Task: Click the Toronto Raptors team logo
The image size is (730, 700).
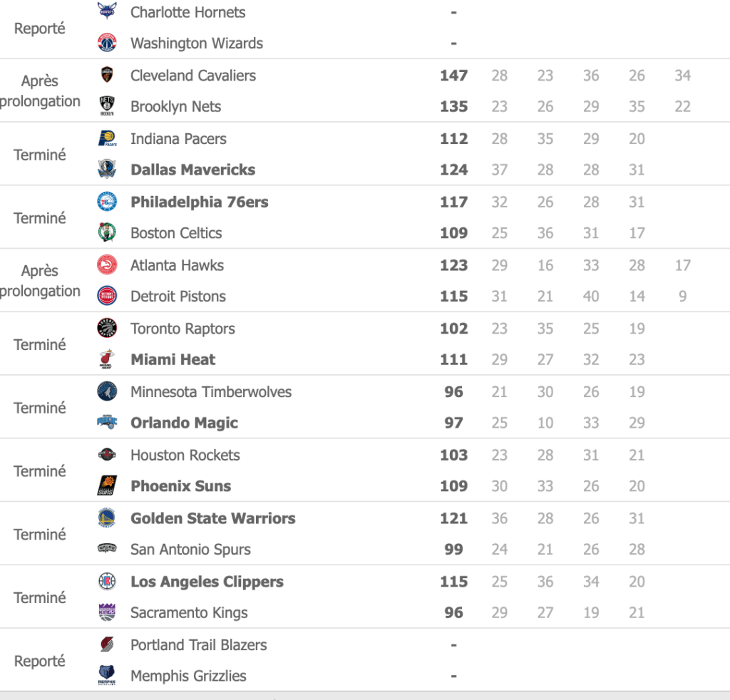Action: click(x=106, y=329)
